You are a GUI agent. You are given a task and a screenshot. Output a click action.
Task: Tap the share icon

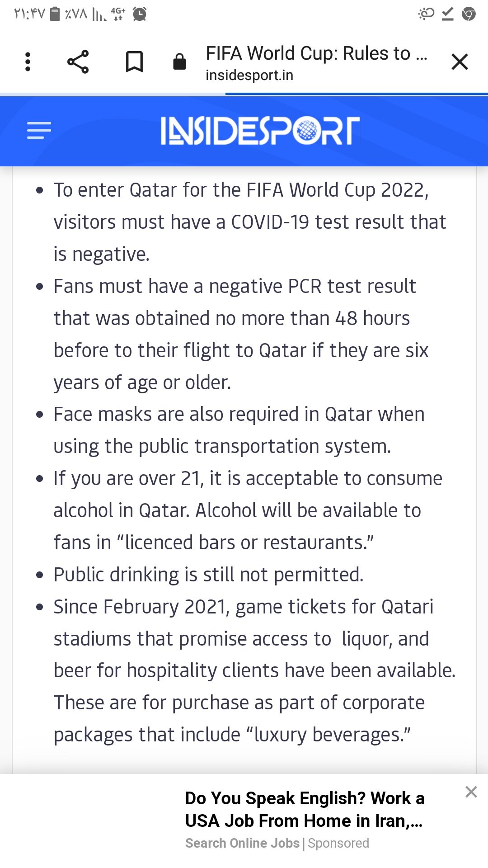pyautogui.click(x=78, y=62)
